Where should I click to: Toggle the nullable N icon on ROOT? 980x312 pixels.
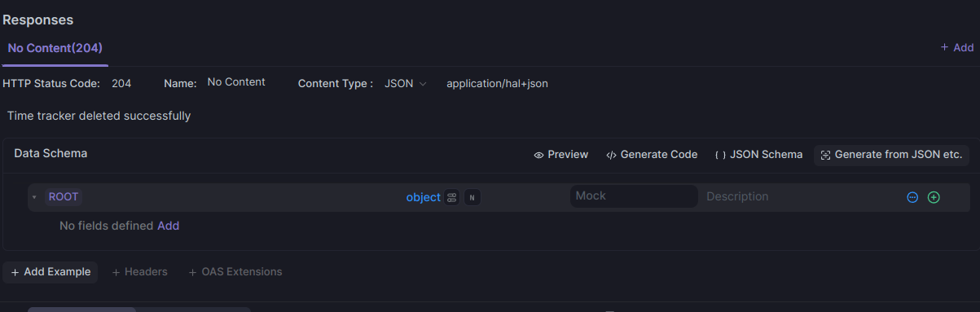click(x=472, y=197)
